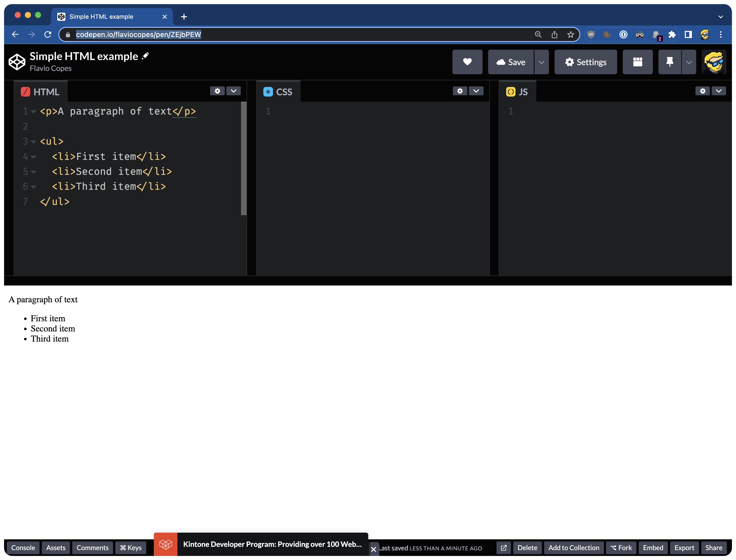Click the open-in-new-window icon in footer
Image resolution: width=736 pixels, height=560 pixels.
click(x=503, y=548)
